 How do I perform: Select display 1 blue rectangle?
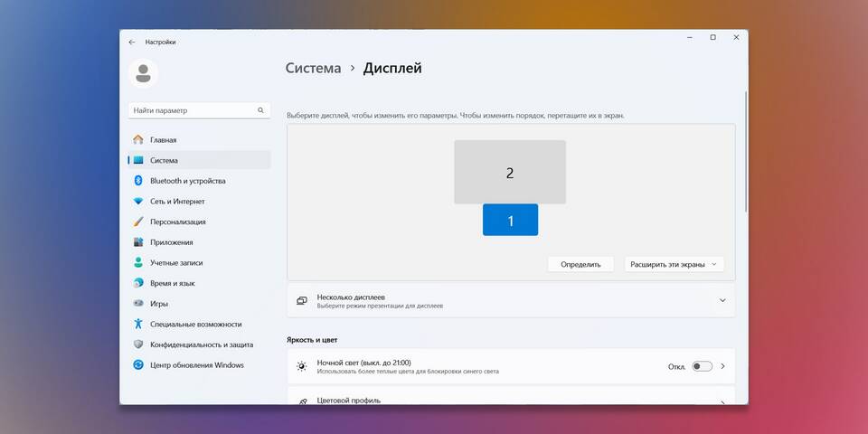(510, 220)
